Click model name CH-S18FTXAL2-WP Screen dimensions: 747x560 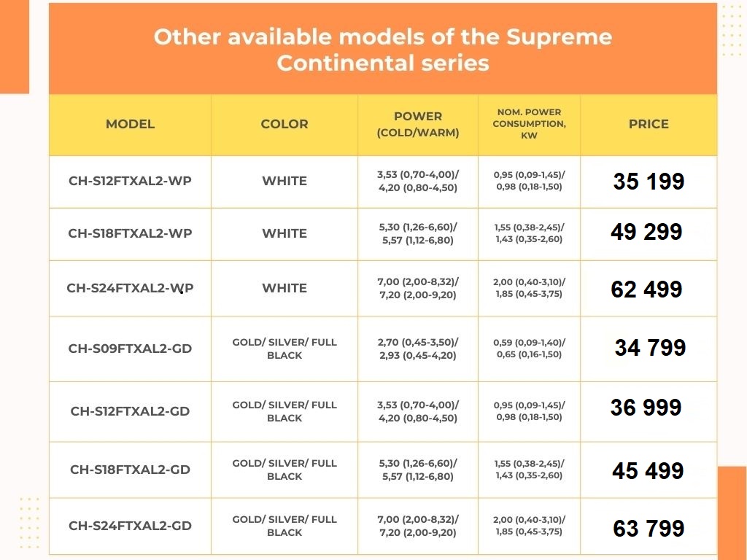[130, 233]
